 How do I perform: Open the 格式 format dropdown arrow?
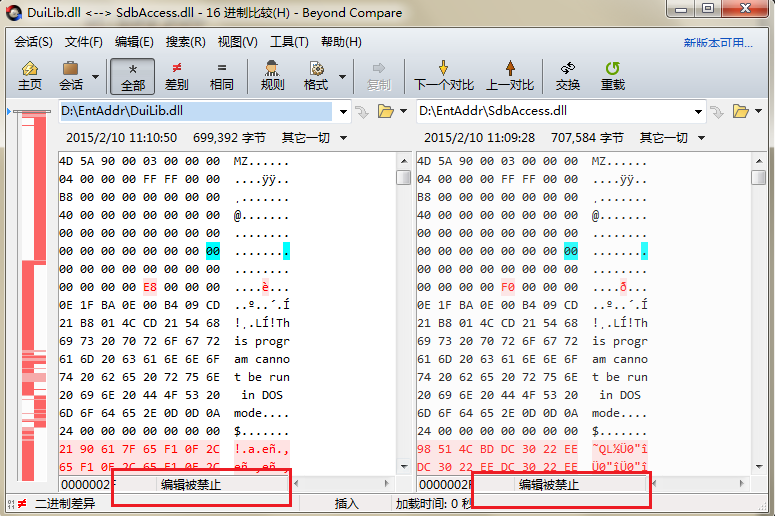click(343, 76)
